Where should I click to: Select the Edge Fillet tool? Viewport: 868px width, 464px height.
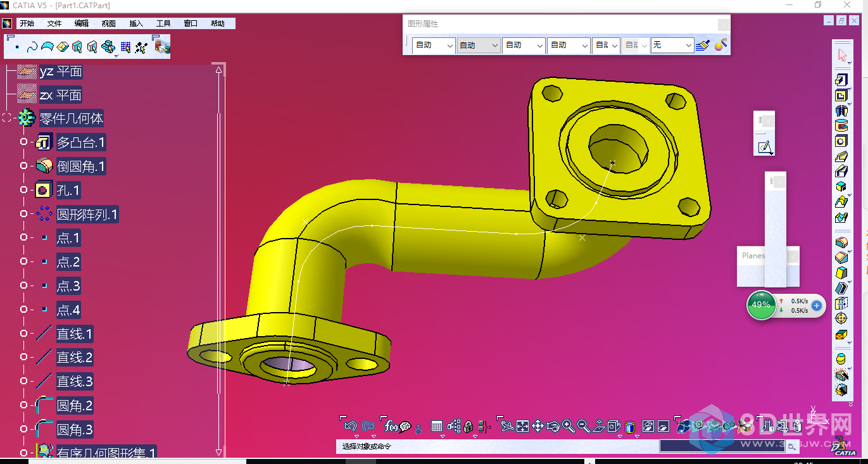point(841,242)
